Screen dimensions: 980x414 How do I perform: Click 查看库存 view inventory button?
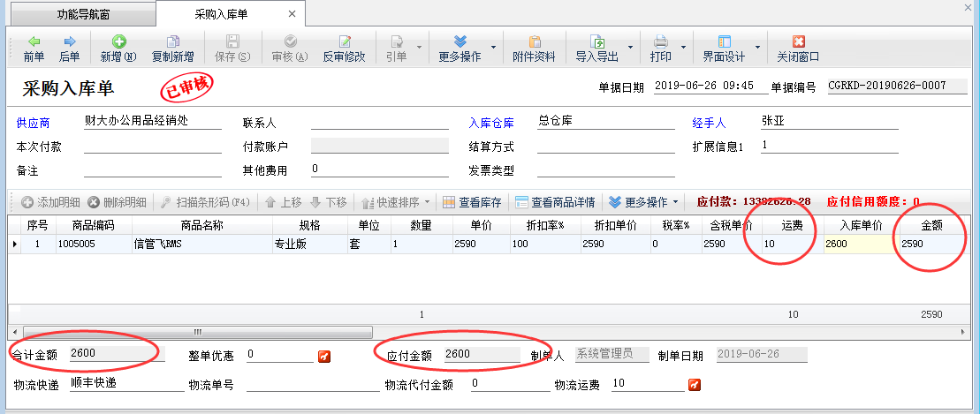pyautogui.click(x=472, y=202)
